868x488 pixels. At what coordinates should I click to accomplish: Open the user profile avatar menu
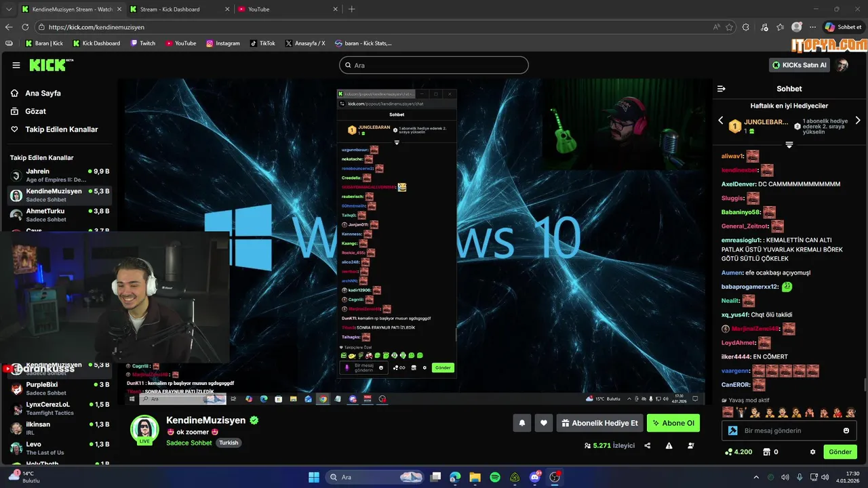pos(842,65)
